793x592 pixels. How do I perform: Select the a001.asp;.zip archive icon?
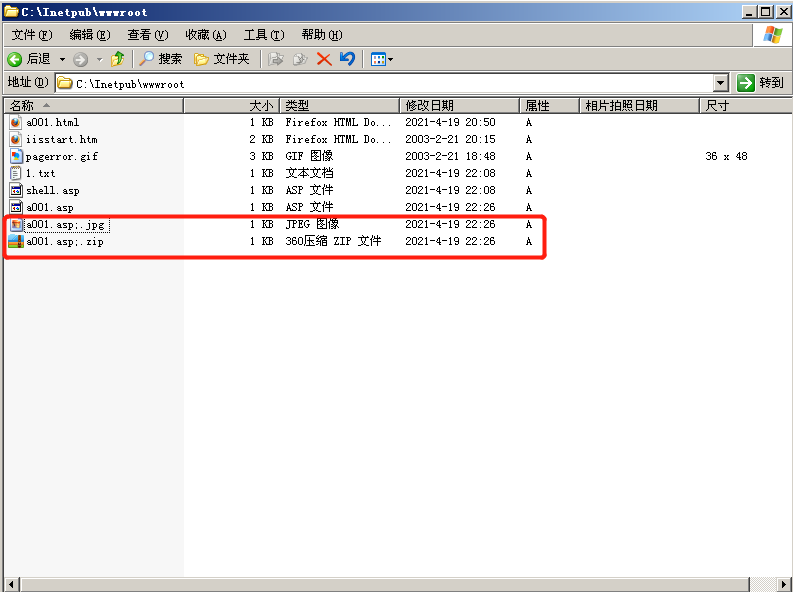tap(16, 242)
